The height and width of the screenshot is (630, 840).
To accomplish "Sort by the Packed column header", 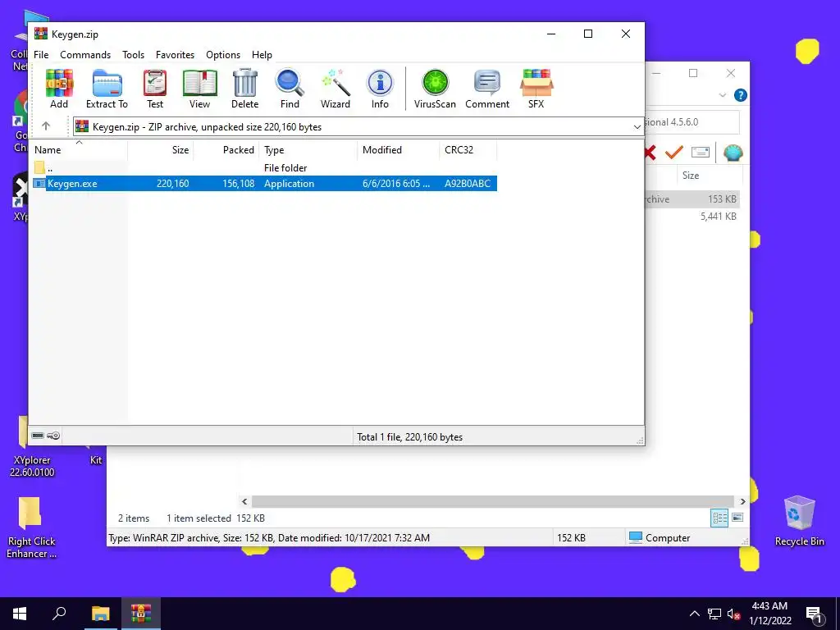I will click(226, 150).
